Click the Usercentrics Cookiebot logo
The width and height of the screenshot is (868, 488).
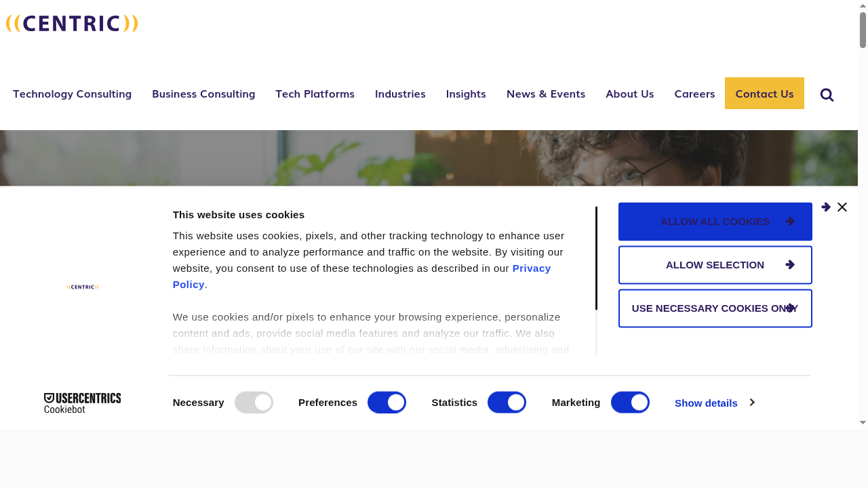[83, 403]
